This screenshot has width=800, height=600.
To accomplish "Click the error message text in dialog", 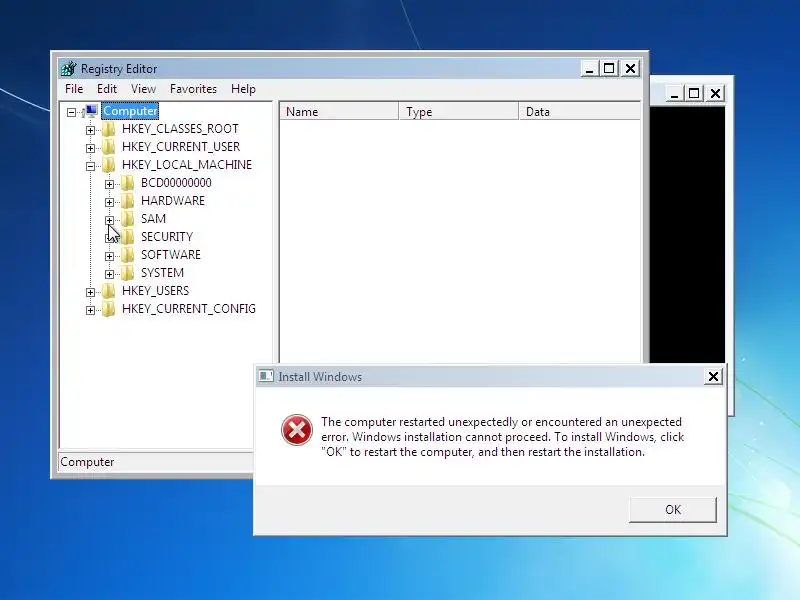I will click(x=503, y=437).
